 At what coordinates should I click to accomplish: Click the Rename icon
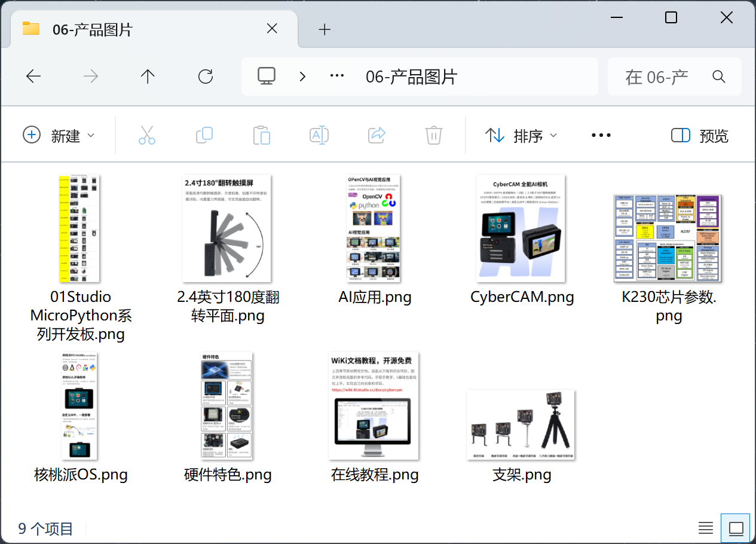(x=319, y=135)
